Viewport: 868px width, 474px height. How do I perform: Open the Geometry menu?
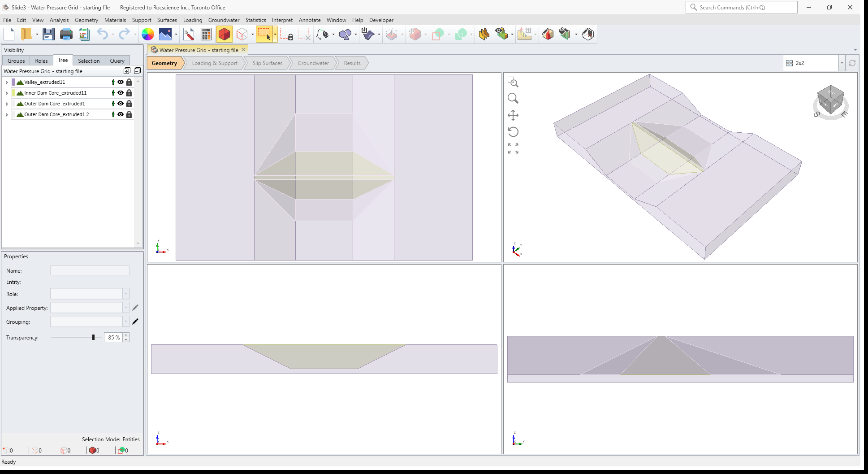pos(86,20)
